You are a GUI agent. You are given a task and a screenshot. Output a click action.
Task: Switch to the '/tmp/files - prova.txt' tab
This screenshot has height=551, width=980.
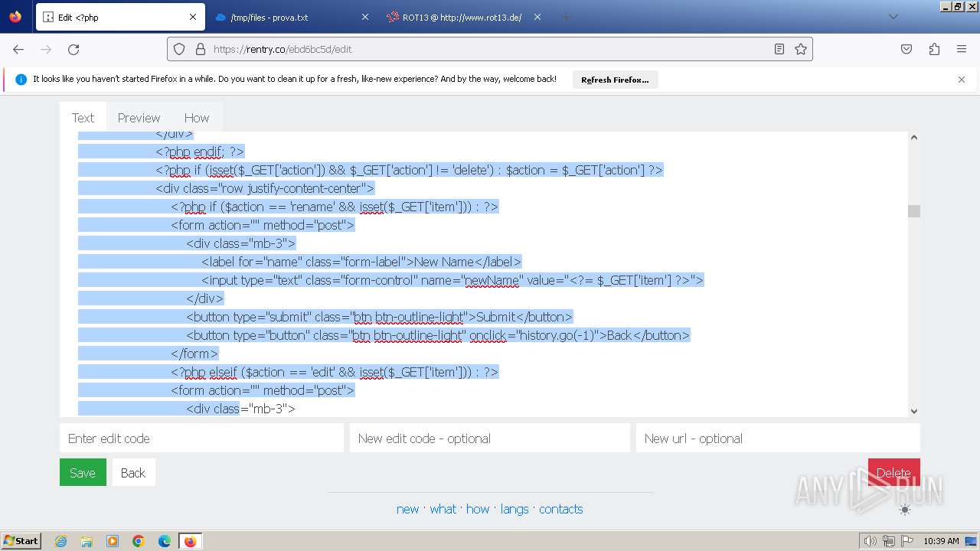(292, 17)
